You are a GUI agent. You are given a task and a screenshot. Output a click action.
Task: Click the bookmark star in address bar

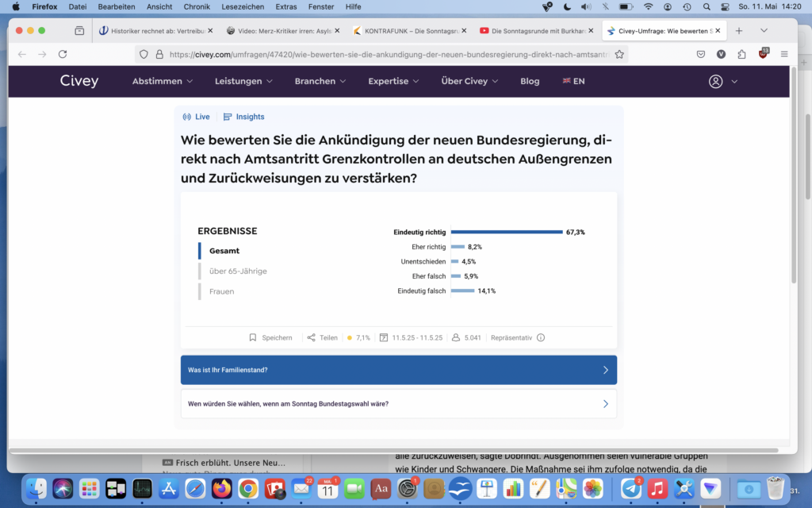tap(619, 55)
